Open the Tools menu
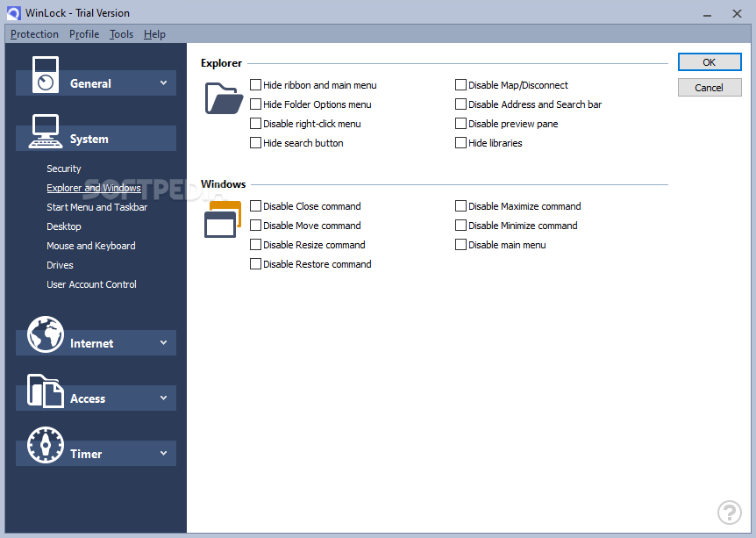 (121, 34)
